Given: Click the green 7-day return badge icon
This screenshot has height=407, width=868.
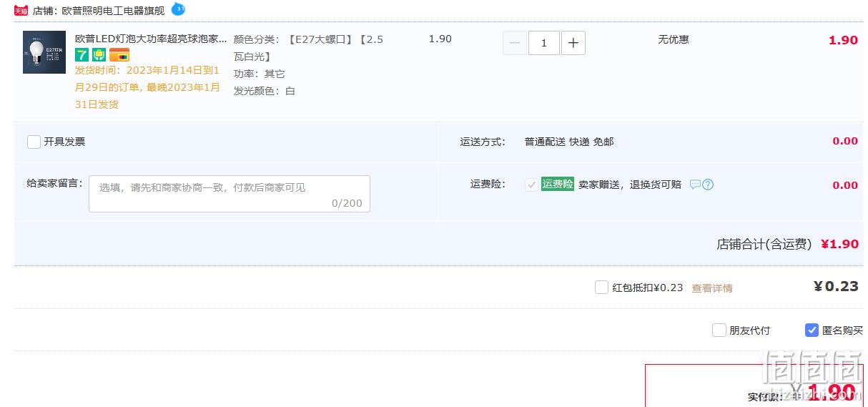Looking at the screenshot, I should pos(82,54).
